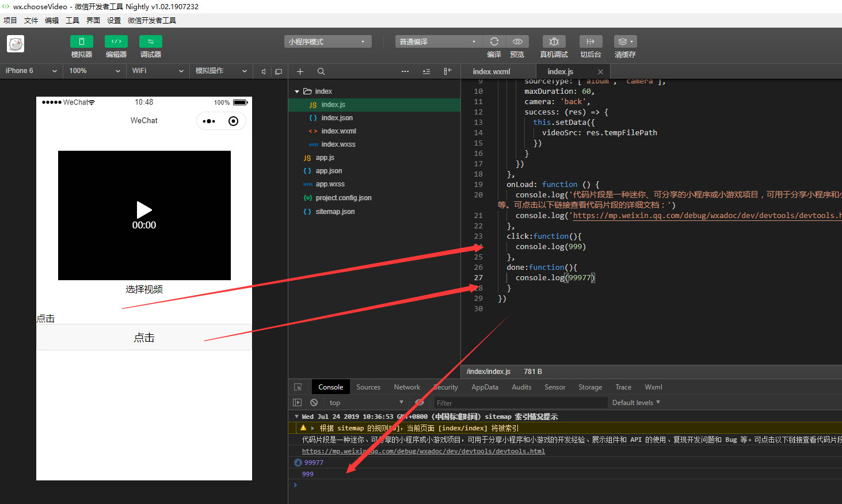Viewport: 842px width, 504px height.
Task: Open the 小程序模式 mode dropdown
Action: pos(327,41)
